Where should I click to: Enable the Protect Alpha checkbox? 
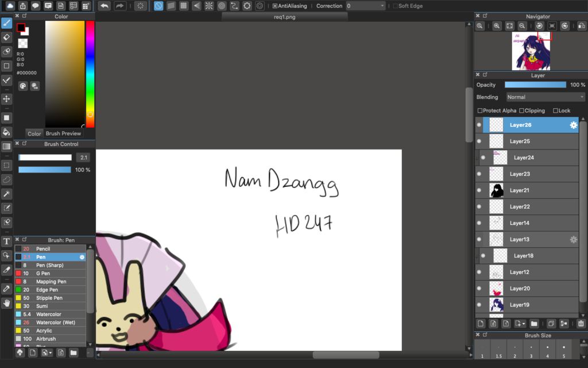(x=480, y=110)
